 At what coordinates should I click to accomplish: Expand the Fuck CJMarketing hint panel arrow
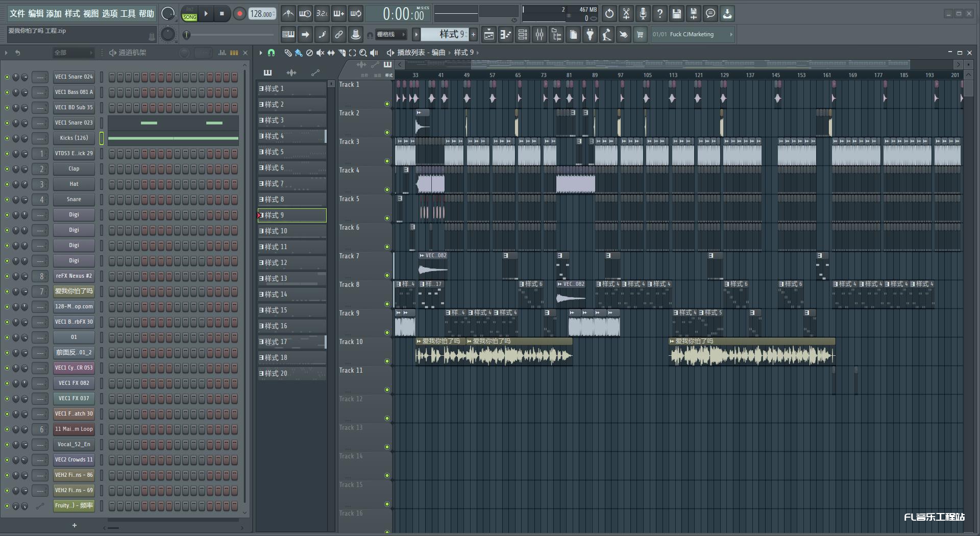[x=731, y=34]
